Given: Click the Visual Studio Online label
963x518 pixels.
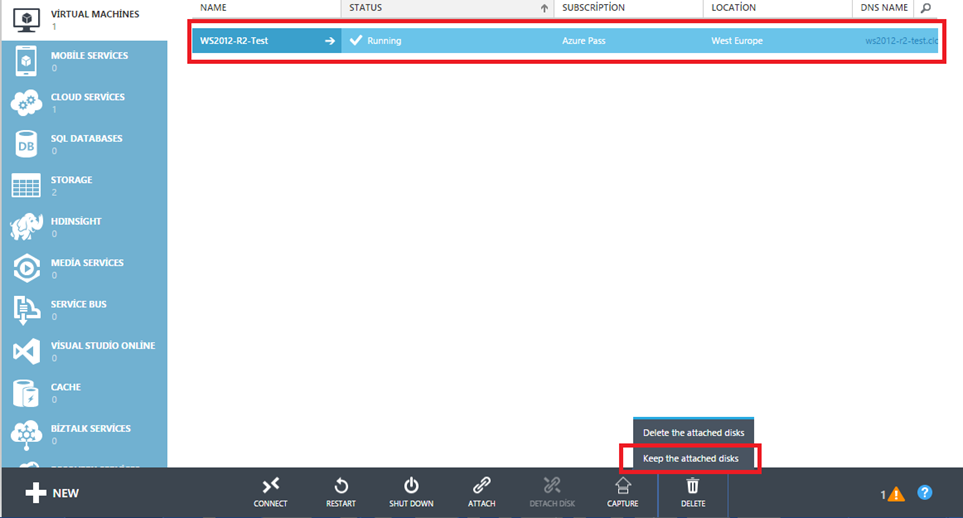Looking at the screenshot, I should [103, 345].
